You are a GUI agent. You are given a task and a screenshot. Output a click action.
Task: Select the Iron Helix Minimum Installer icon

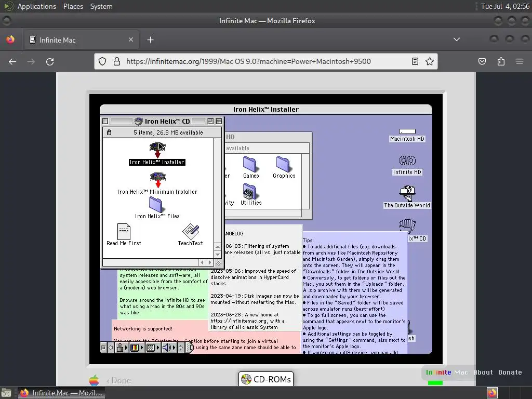click(158, 179)
